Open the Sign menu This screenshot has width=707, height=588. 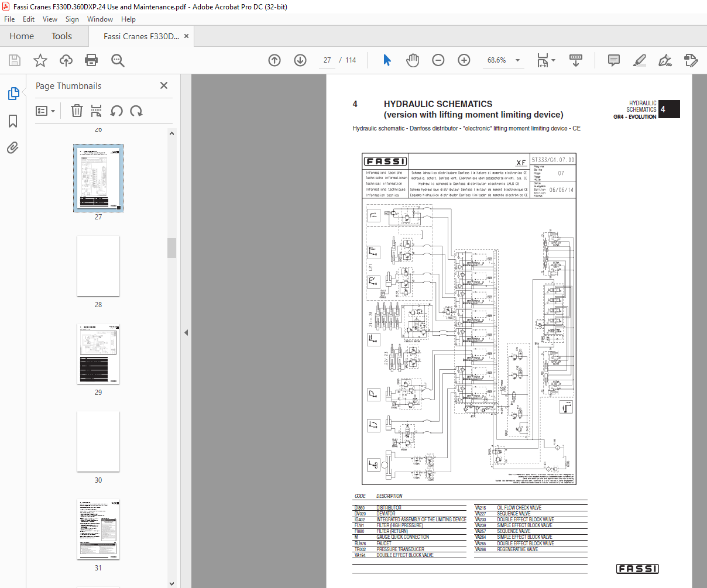click(x=72, y=19)
